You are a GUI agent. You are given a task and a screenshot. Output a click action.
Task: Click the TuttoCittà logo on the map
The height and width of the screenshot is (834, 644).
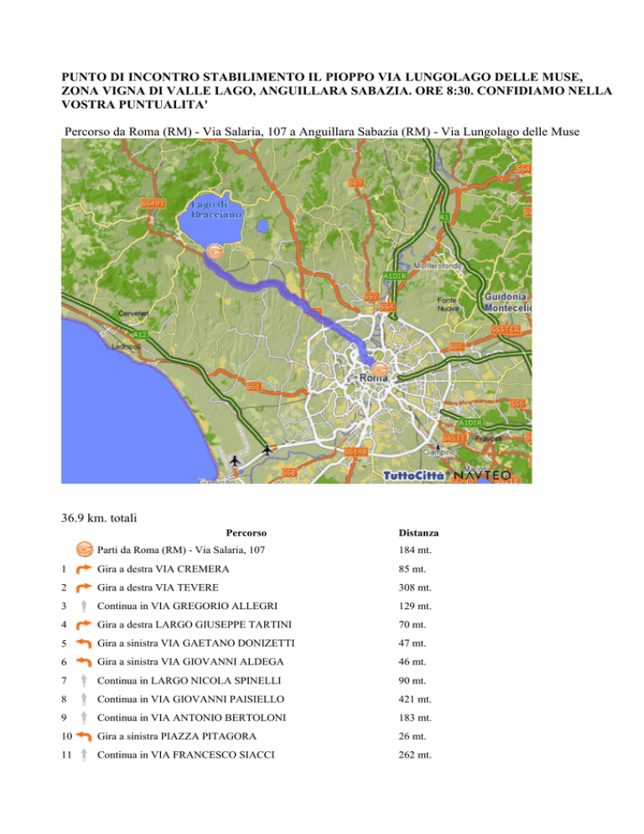pyautogui.click(x=416, y=476)
